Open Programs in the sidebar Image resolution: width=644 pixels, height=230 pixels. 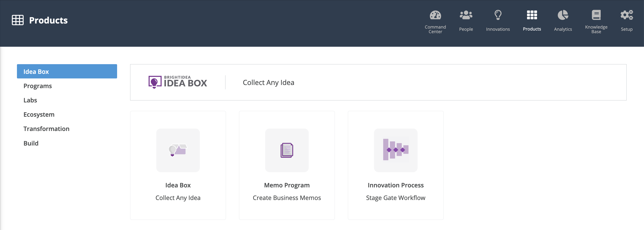pyautogui.click(x=37, y=86)
